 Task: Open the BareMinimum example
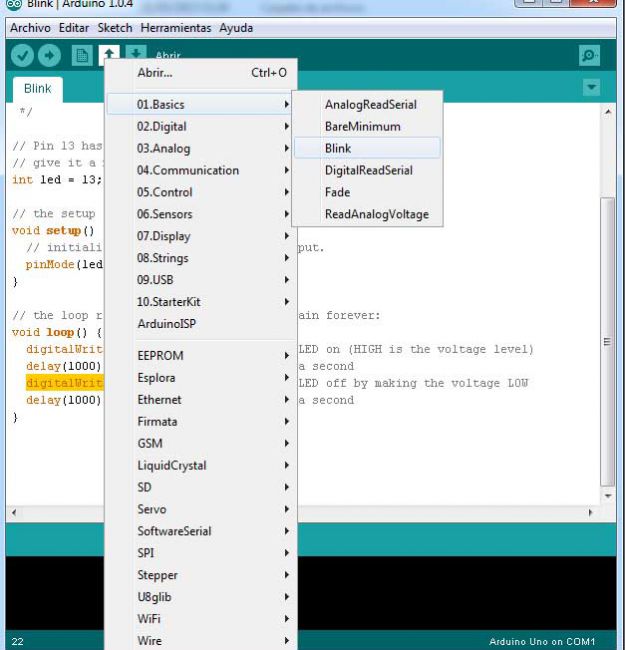point(367,126)
